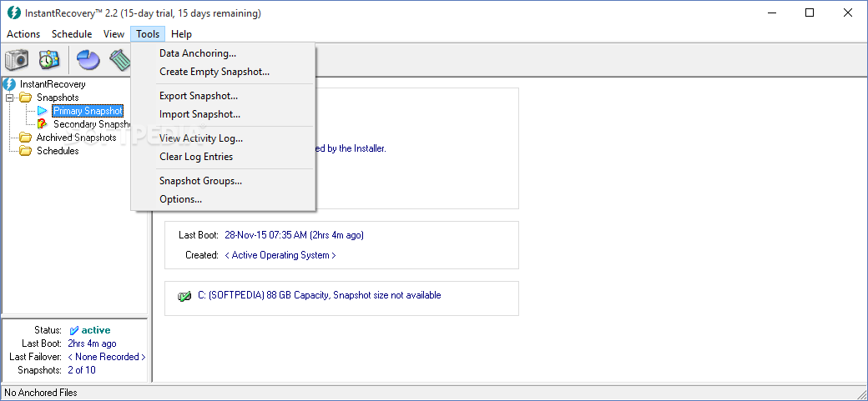Open the Actions menu

(23, 34)
